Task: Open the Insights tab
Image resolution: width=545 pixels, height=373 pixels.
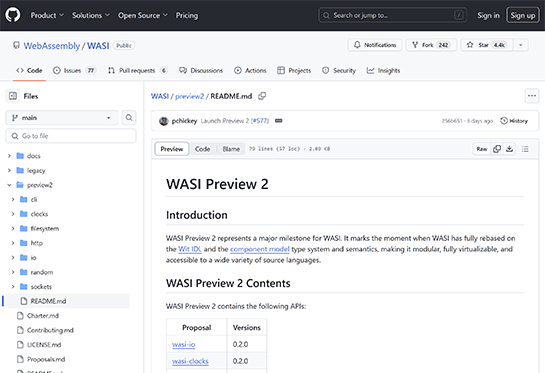Action: click(x=383, y=70)
